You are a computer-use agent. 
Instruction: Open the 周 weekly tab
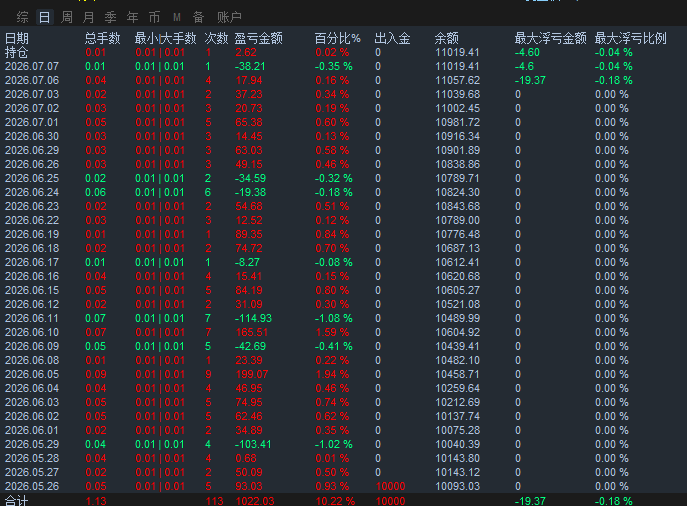pyautogui.click(x=67, y=17)
